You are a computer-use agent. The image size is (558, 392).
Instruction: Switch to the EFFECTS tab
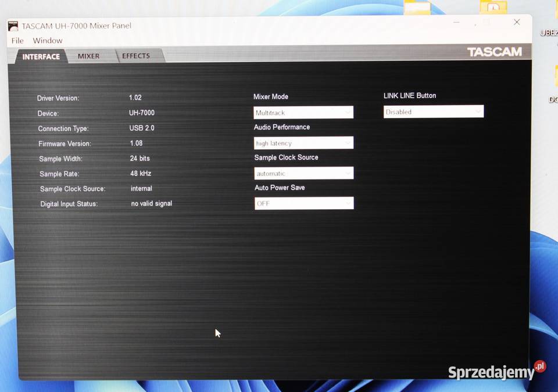pyautogui.click(x=136, y=56)
